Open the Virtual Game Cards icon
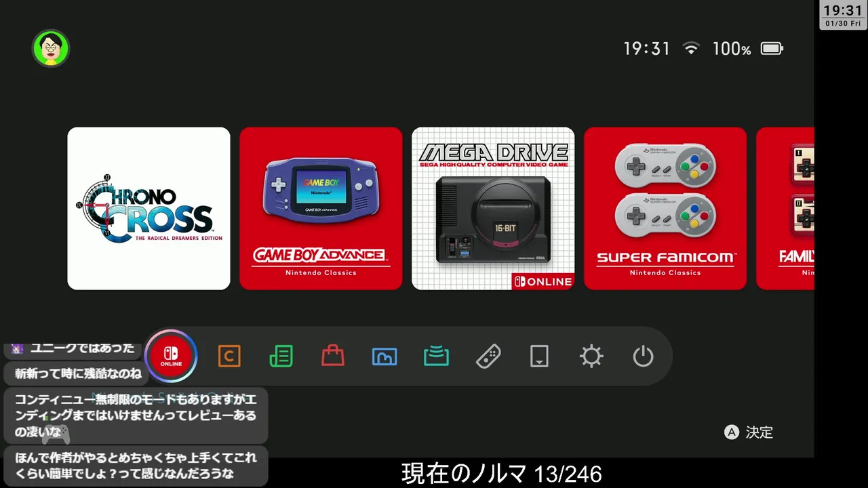This screenshot has height=488, width=868. [x=539, y=356]
